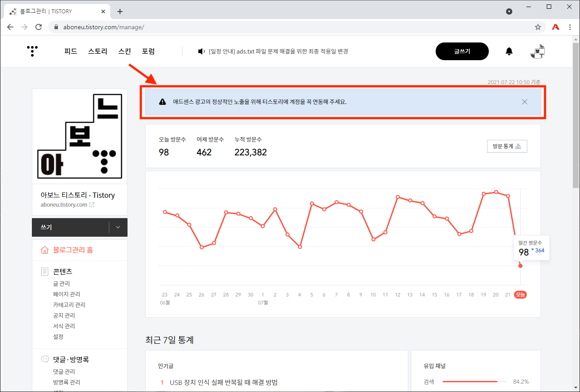Image resolution: width=580 pixels, height=392 pixels.
Task: Click 누적 방문수 223,382 value
Action: [x=251, y=152]
